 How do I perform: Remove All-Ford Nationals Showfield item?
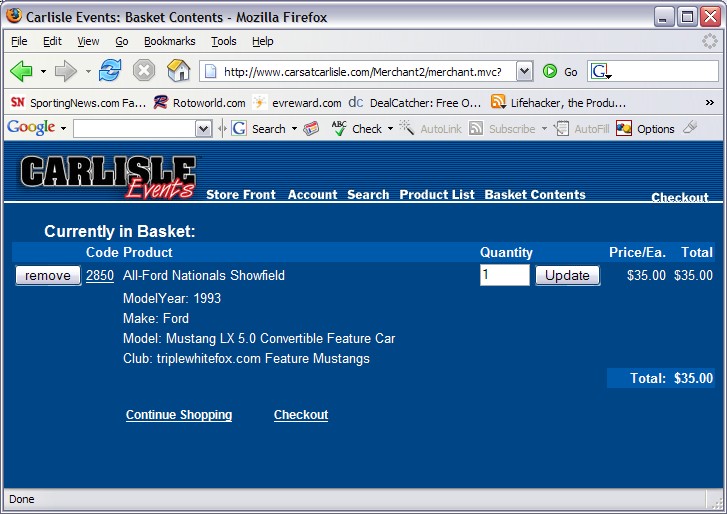pyautogui.click(x=48, y=275)
